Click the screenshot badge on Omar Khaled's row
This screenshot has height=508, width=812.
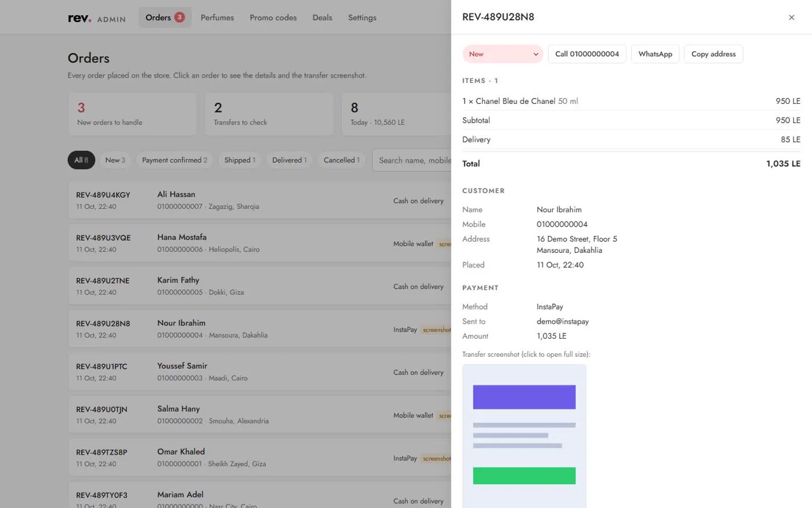[x=436, y=459]
